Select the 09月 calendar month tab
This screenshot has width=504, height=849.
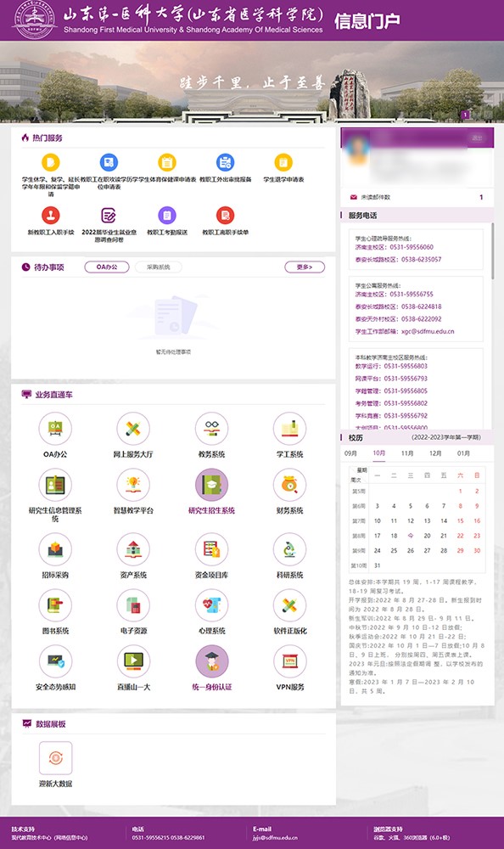click(350, 453)
